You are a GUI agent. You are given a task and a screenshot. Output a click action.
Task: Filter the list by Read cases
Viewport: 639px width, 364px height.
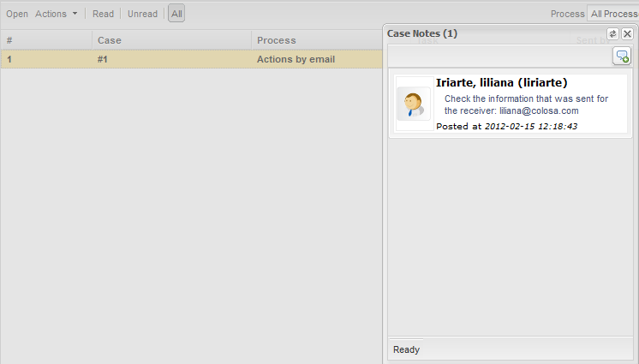pyautogui.click(x=103, y=14)
